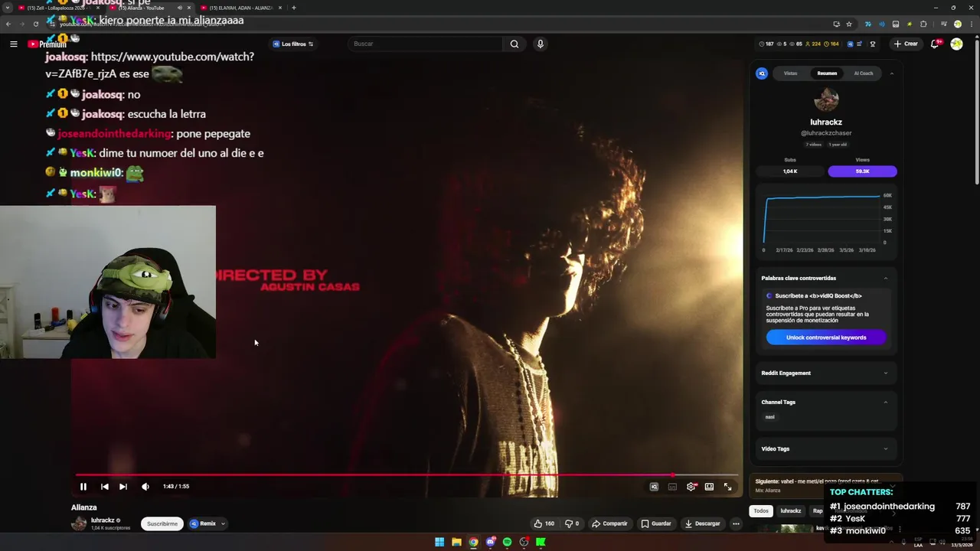Screen dimensions: 980x551
Task: Select the 'Resumen' tab
Action: (827, 73)
